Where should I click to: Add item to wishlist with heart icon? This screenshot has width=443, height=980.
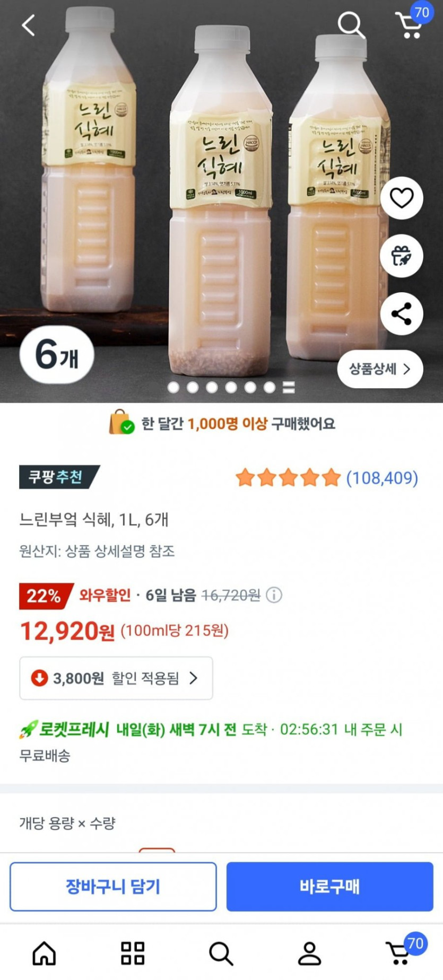[402, 198]
